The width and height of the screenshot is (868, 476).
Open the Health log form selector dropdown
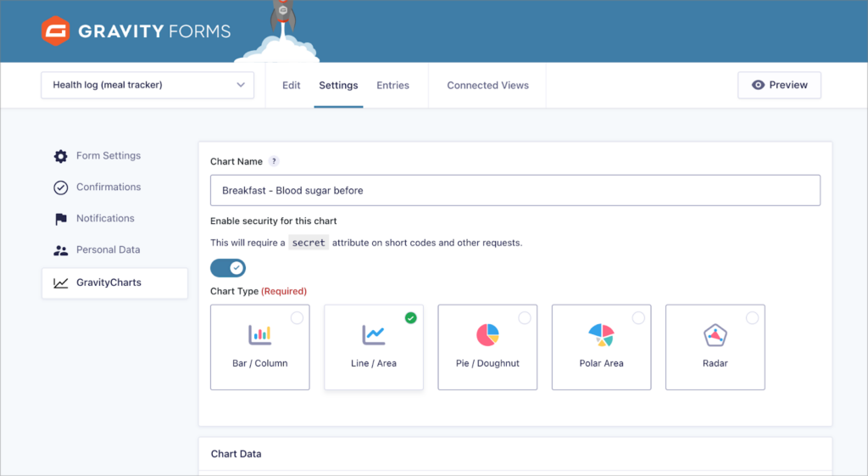[147, 85]
